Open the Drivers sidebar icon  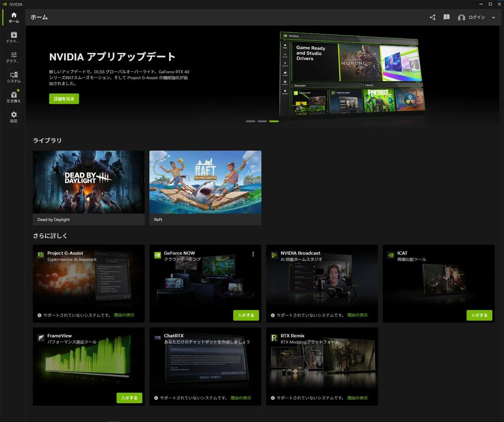click(x=14, y=35)
